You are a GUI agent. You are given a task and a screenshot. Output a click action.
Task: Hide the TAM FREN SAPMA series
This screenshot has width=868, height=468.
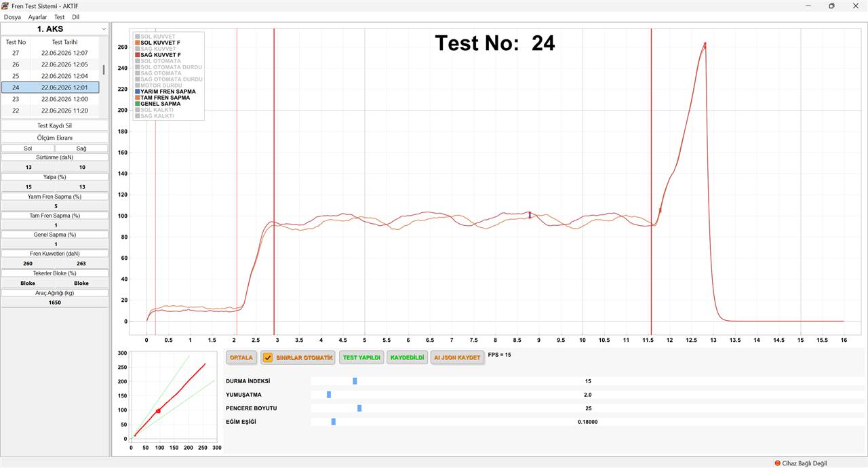pos(162,98)
